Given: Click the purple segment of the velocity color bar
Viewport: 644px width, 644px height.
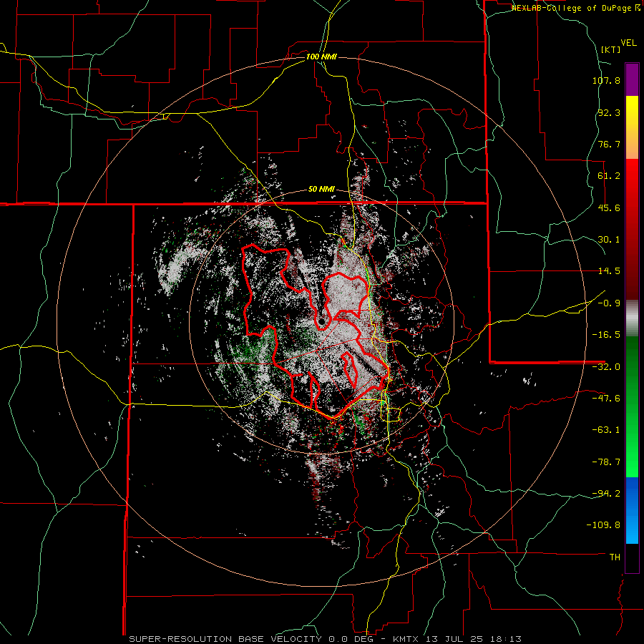Looking at the screenshot, I should pos(632,79).
